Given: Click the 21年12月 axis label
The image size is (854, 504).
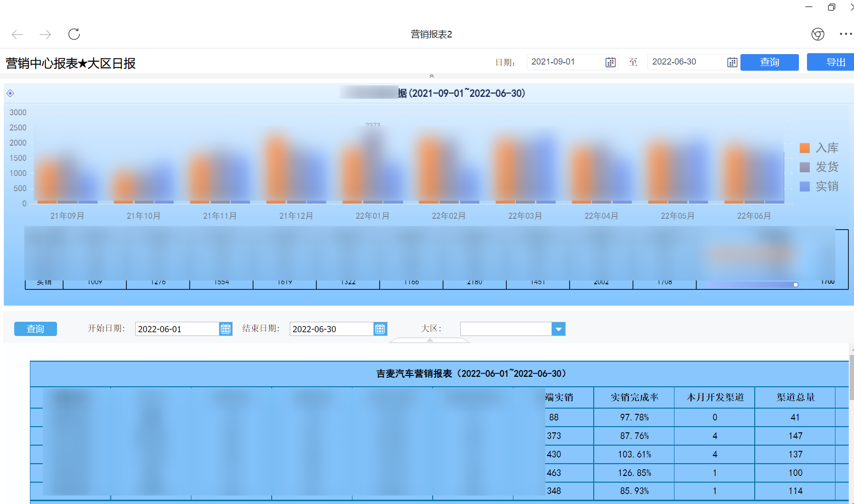Looking at the screenshot, I should click(x=296, y=216).
